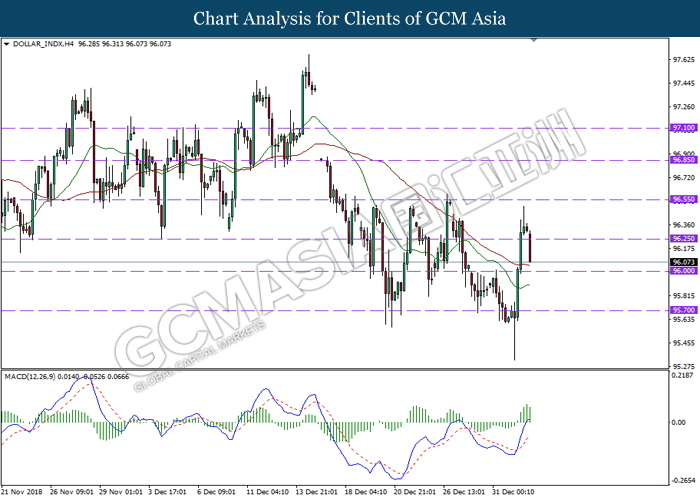Screen dimensions: 700x500
Task: Select the 96.250 purple price level label
Action: coord(683,239)
